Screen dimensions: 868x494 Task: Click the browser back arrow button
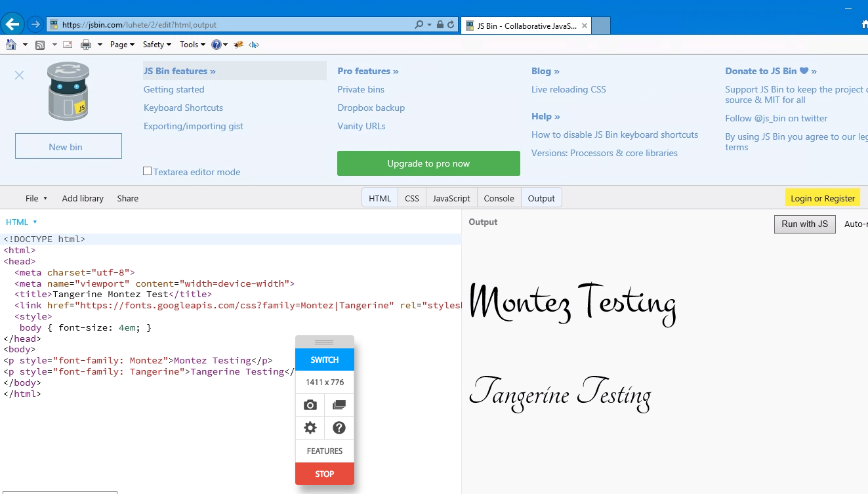click(x=13, y=24)
